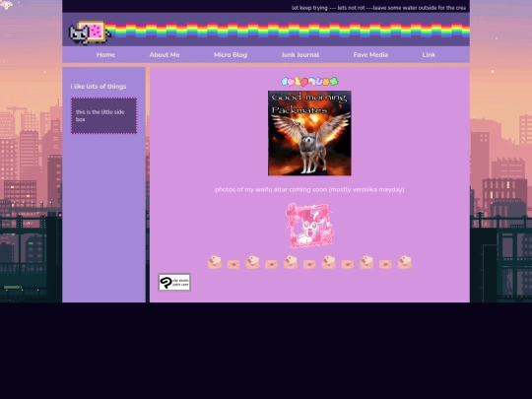Select the waifu altar coming soon text
Screen dimensions: 532x399
pyautogui.click(x=309, y=189)
